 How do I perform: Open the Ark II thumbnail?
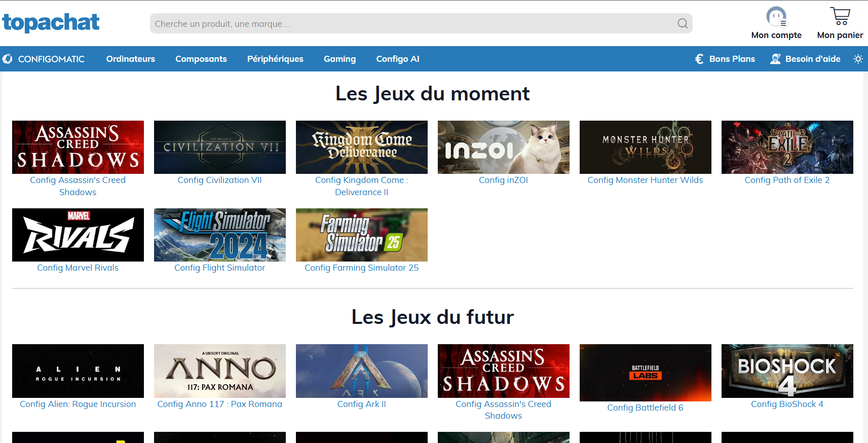pos(362,371)
